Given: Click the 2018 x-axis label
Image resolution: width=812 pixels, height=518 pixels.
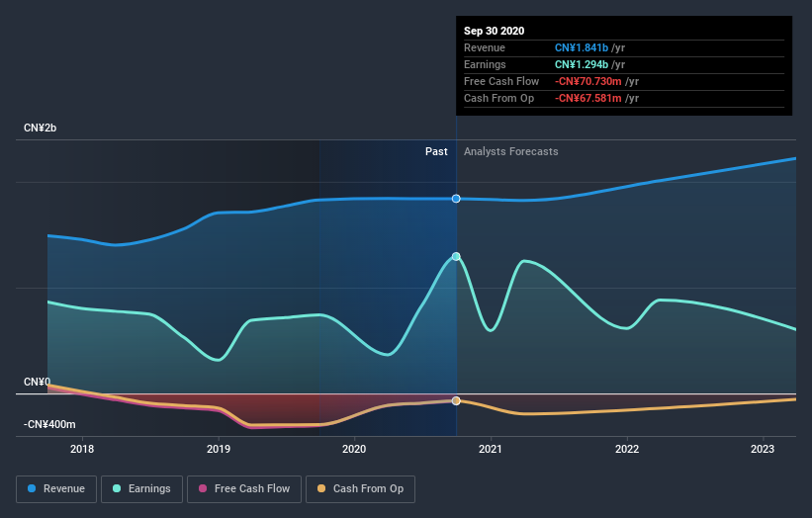Looking at the screenshot, I should click(x=82, y=449).
